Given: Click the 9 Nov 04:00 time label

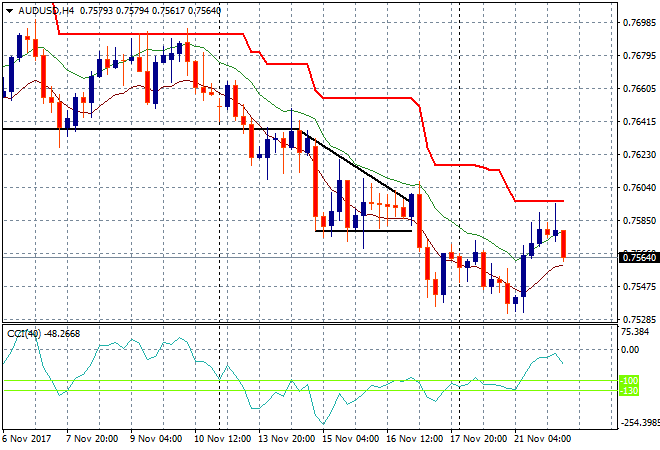Looking at the screenshot, I should 156,439.
